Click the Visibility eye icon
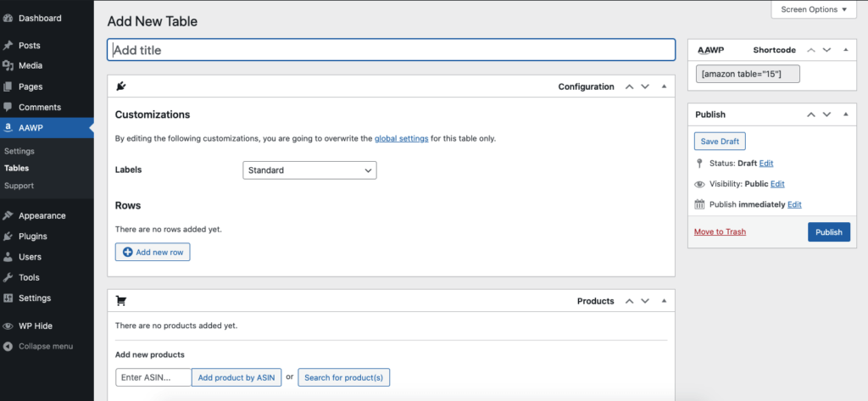868x401 pixels. [x=699, y=184]
